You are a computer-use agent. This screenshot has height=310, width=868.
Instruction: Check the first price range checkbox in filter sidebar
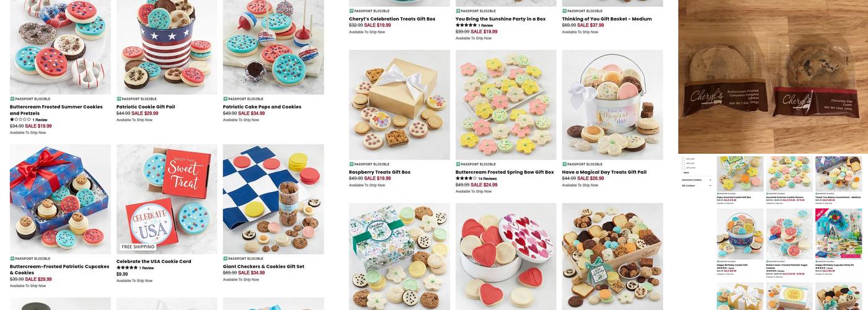point(683,159)
